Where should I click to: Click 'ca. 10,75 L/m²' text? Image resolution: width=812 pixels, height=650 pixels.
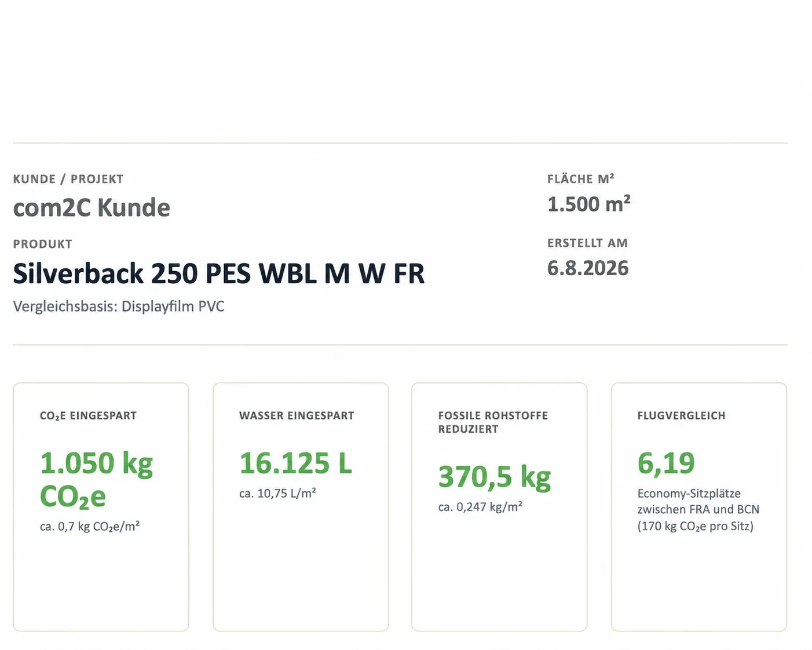point(277,494)
